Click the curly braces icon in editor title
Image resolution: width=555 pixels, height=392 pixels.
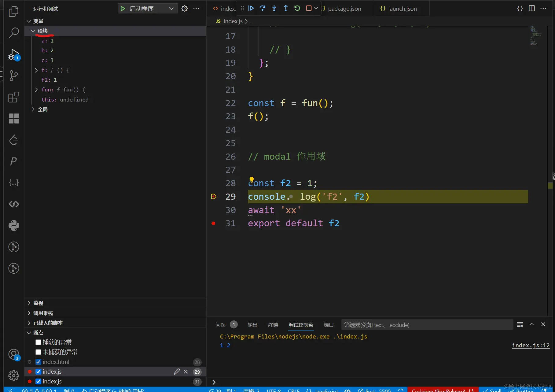click(520, 8)
